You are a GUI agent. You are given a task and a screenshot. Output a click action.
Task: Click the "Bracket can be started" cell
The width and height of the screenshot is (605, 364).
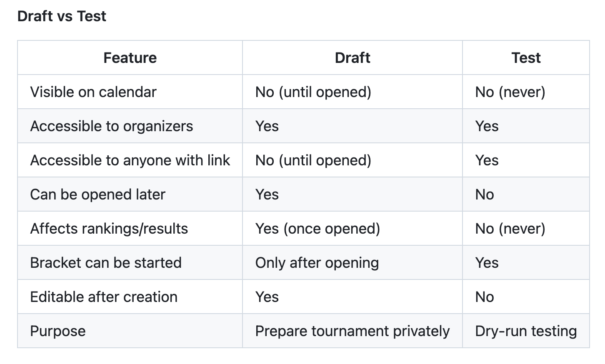(x=106, y=263)
